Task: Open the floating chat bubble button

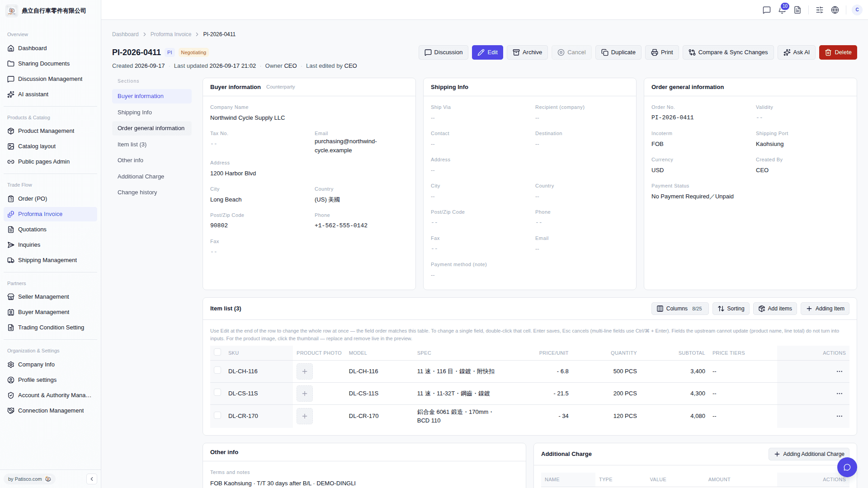Action: (847, 467)
